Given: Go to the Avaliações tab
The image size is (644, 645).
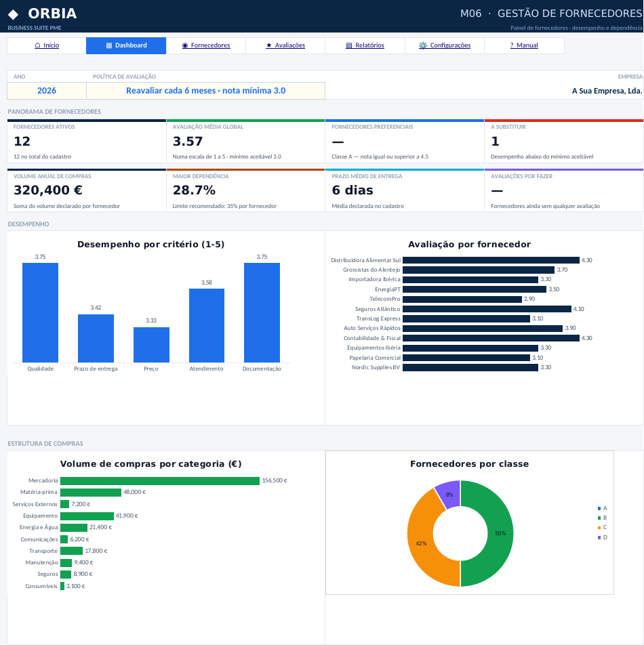Looking at the screenshot, I should pyautogui.click(x=285, y=45).
